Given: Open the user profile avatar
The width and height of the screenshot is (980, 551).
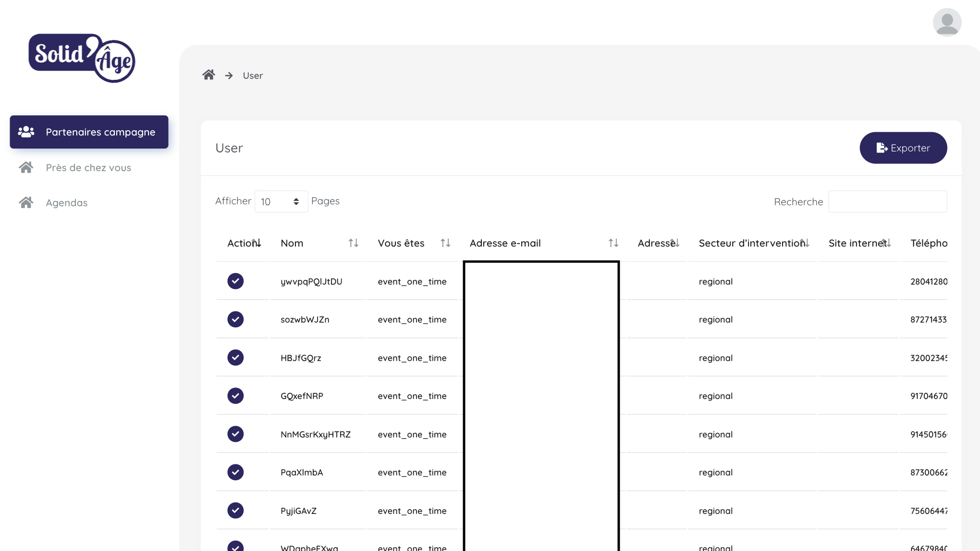Looking at the screenshot, I should click(x=946, y=22).
